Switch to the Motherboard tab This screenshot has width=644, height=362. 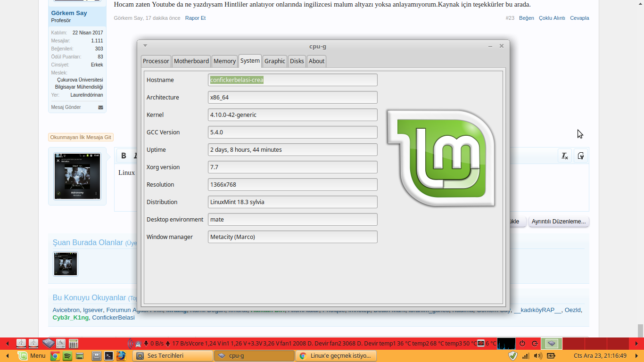point(191,61)
